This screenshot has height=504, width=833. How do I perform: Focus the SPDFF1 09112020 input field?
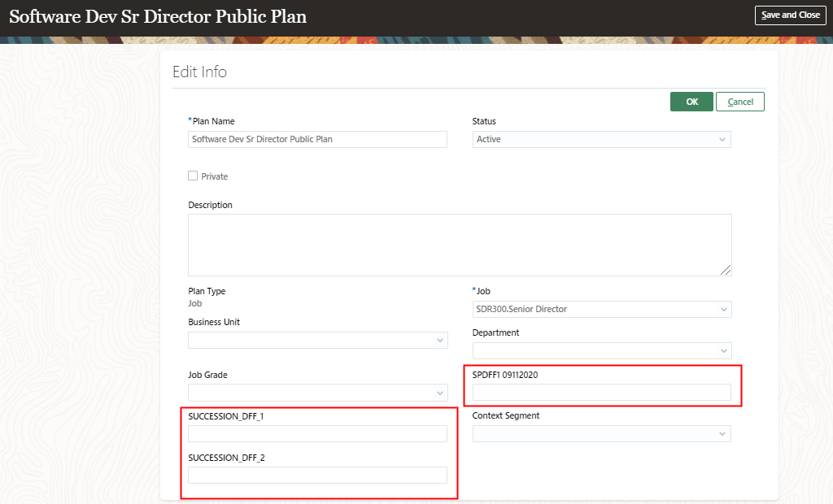(x=602, y=393)
